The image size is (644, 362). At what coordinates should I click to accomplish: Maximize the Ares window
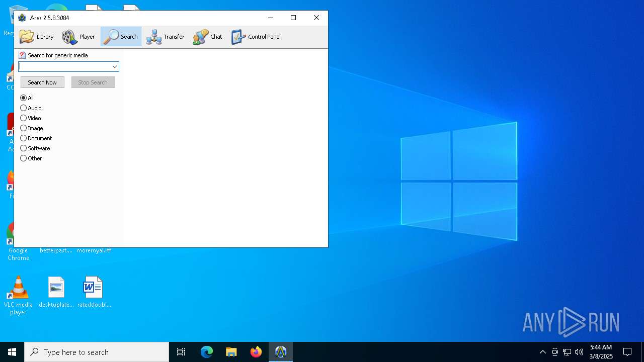click(x=293, y=18)
